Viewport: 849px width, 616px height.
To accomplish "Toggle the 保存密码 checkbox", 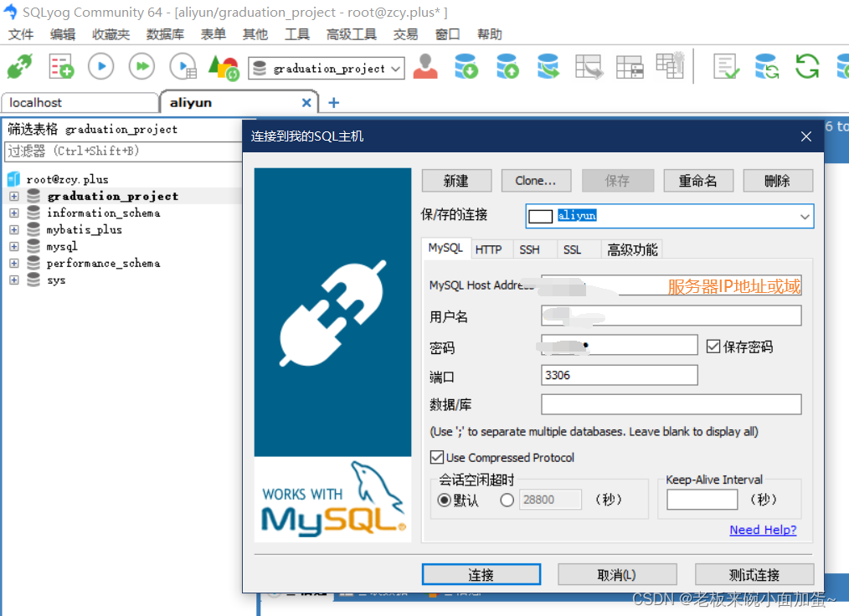I will pos(713,346).
